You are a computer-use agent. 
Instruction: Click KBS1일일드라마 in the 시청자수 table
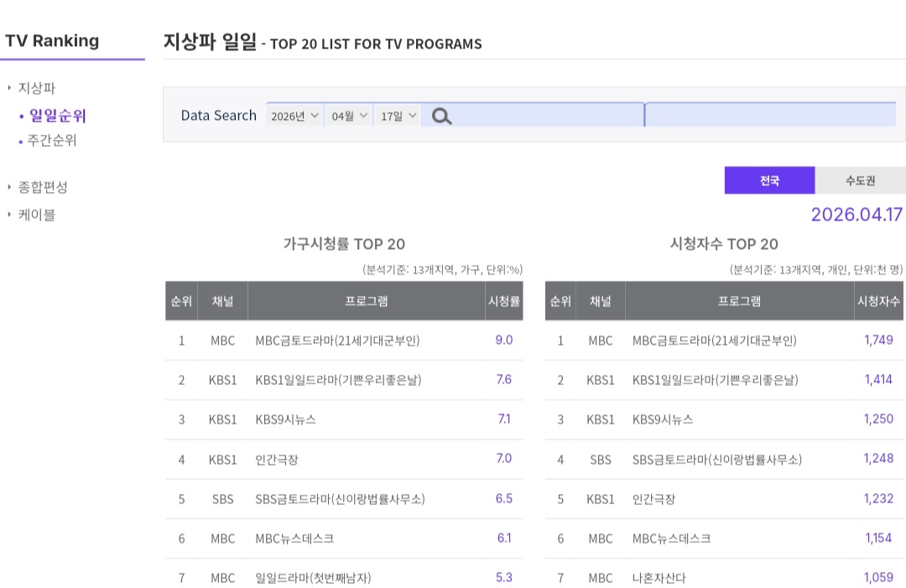point(716,380)
